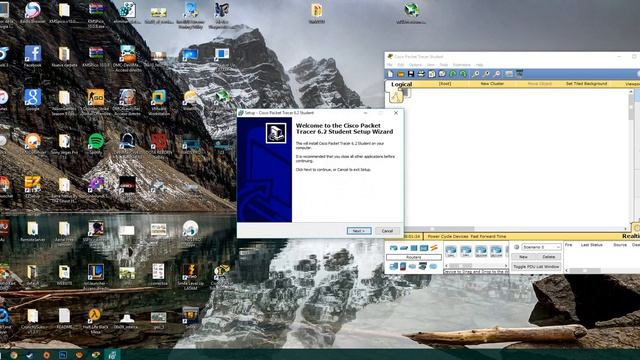Image resolution: width=640 pixels, height=360 pixels.
Task: Close the Setup wizard dialog with X
Action: click(396, 113)
